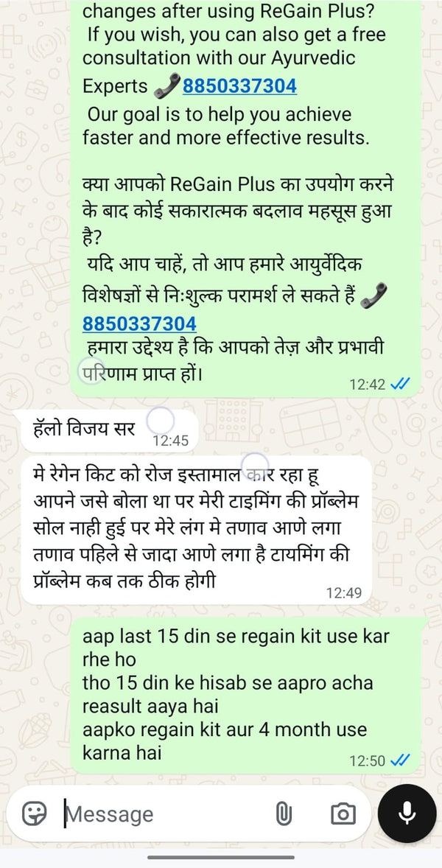Viewport: 442px width, 868px height.
Task: Open the emoji sticker picker
Action: point(35,813)
